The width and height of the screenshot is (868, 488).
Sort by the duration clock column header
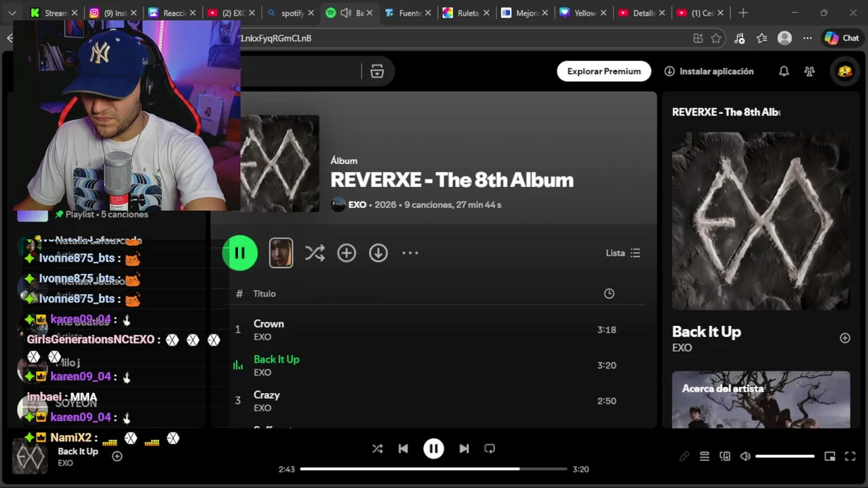tap(609, 293)
